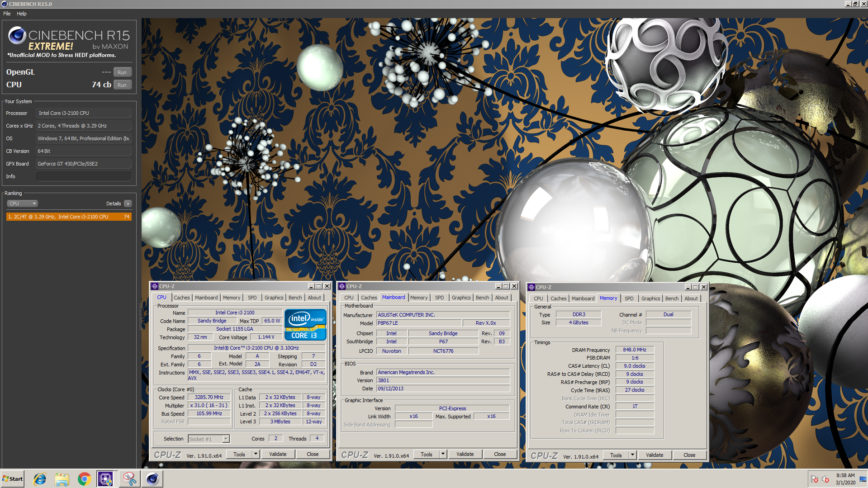Screen dimensions: 868x488
Task: Click Tools button in first CPU-Z window
Action: (x=239, y=455)
